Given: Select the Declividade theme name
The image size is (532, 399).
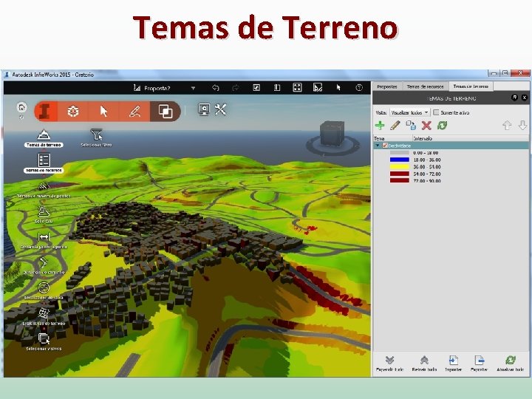Looking at the screenshot, I should coord(399,146).
